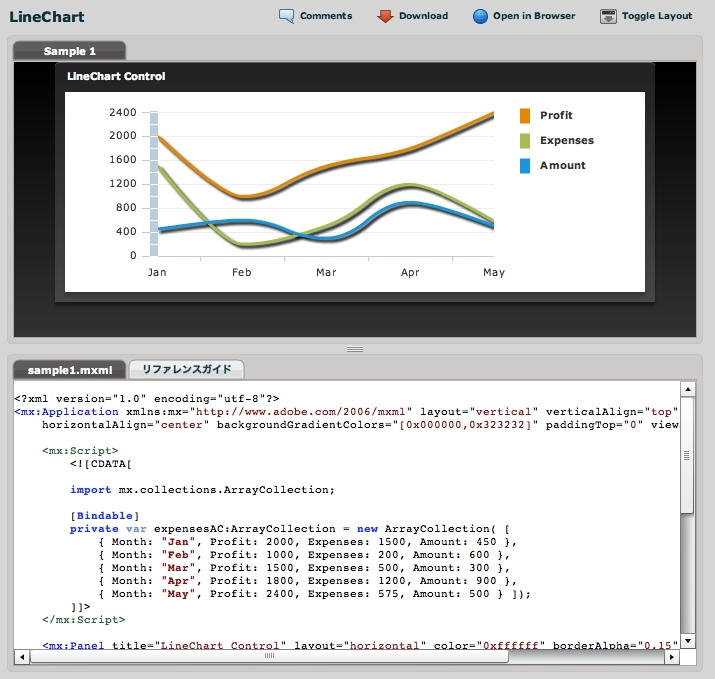Click the "Jan" data row in code
The image size is (715, 679).
[307, 542]
